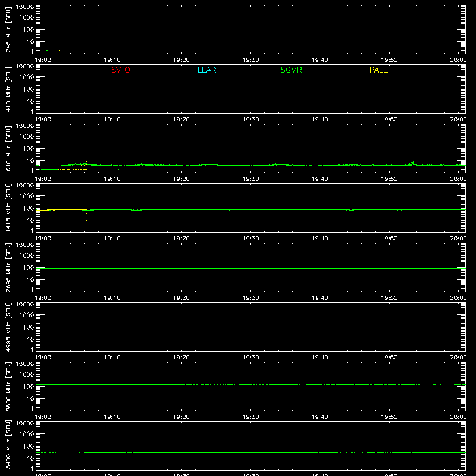Click 19:30 under the 245 MHz panel
The image size is (476, 476).
[250, 60]
